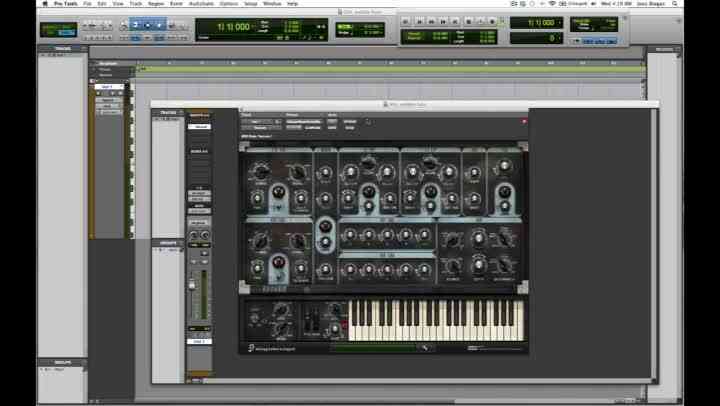Viewport: 720px width, 406px height.
Task: Open the Apple menu
Action: [45, 3]
